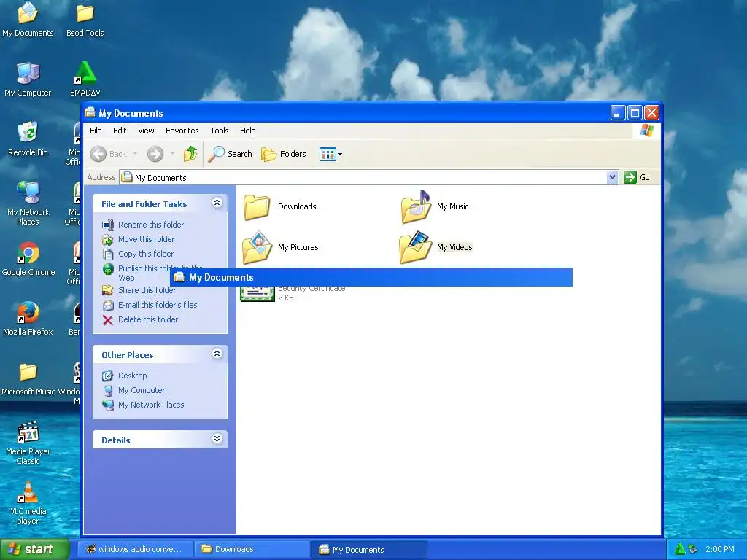The width and height of the screenshot is (747, 560).
Task: Expand the Address bar dropdown
Action: point(612,178)
